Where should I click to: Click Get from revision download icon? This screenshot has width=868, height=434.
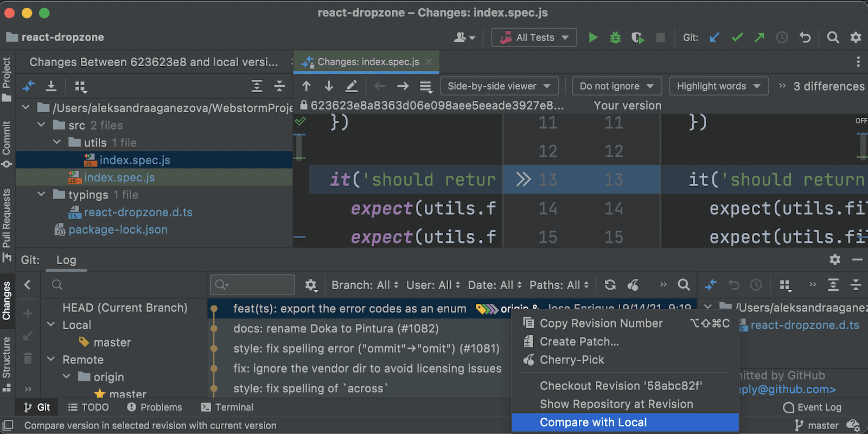click(x=51, y=86)
